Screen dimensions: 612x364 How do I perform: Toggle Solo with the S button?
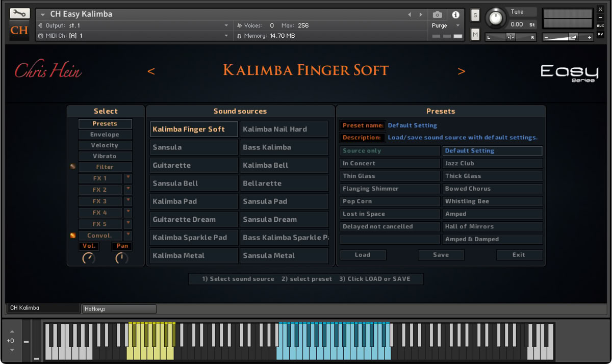(x=475, y=15)
